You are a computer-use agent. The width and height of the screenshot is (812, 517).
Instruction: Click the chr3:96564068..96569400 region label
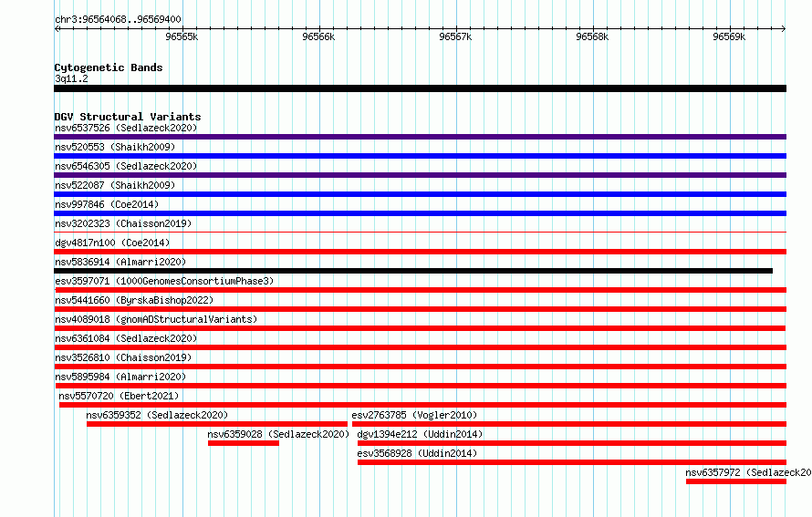coord(118,19)
